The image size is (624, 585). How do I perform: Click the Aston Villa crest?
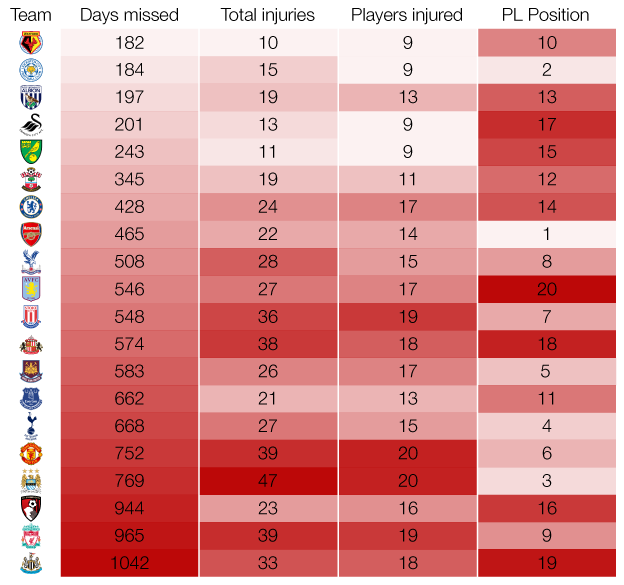point(31,289)
